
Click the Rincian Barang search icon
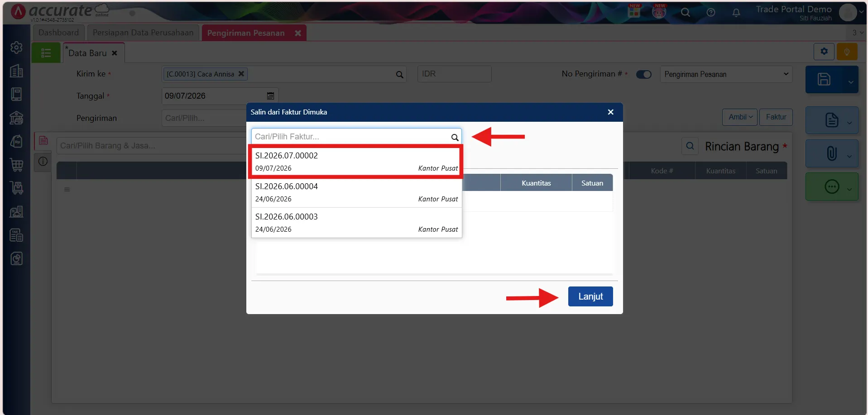(690, 146)
